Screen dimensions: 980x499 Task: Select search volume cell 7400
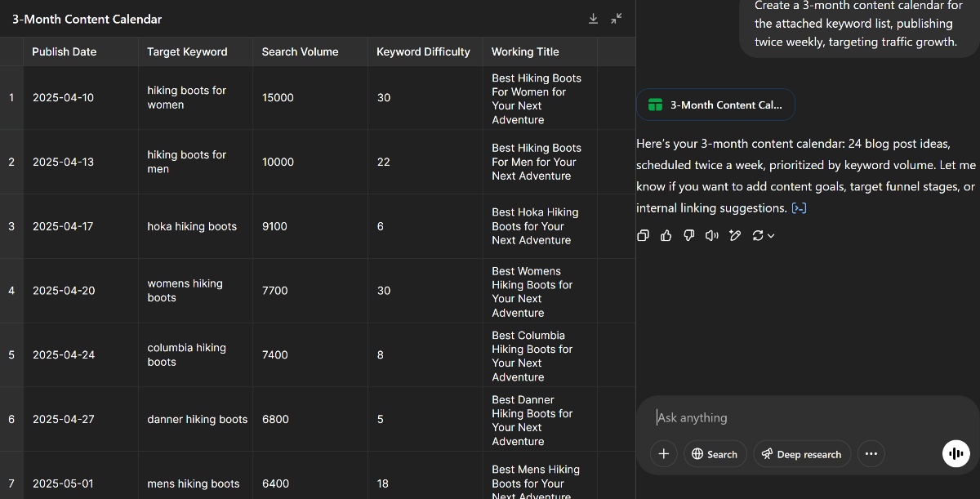(310, 355)
